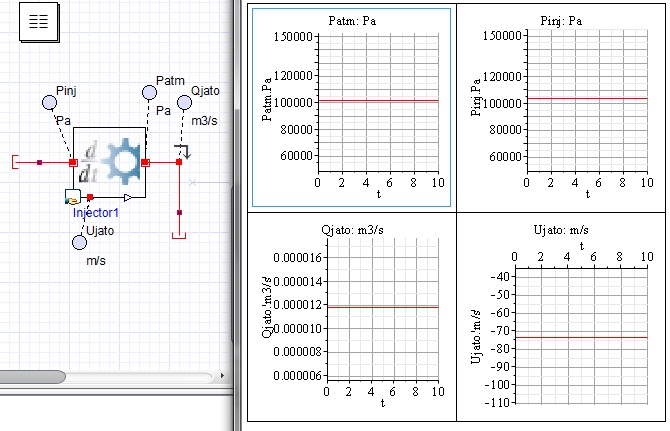Click the text lines icon at top-left
The image size is (670, 431).
(x=39, y=23)
